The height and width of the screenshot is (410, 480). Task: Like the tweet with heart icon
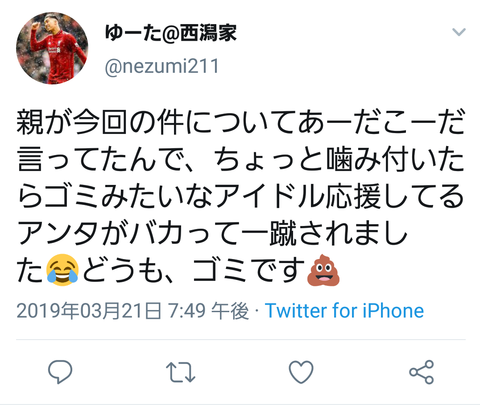[301, 371]
